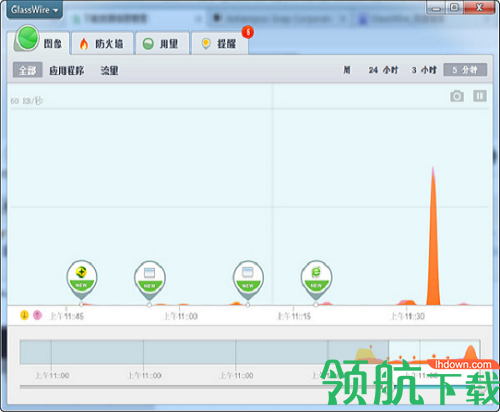Switch to the 提醒 (Alerts) tab
Image resolution: width=500 pixels, height=412 pixels.
220,43
